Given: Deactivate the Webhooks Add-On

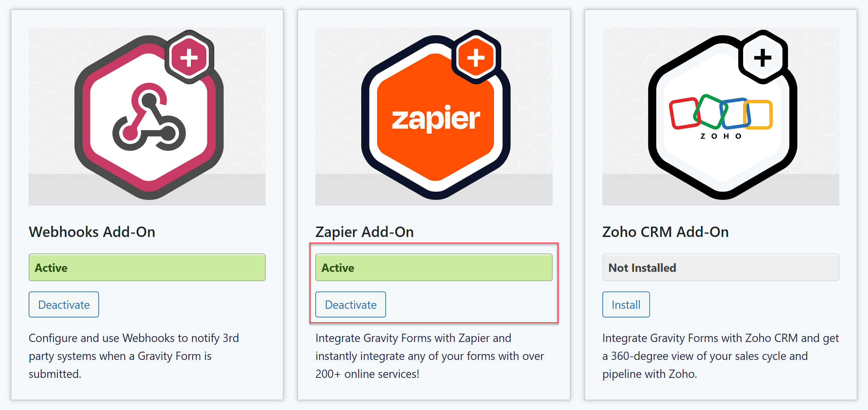Looking at the screenshot, I should point(63,304).
